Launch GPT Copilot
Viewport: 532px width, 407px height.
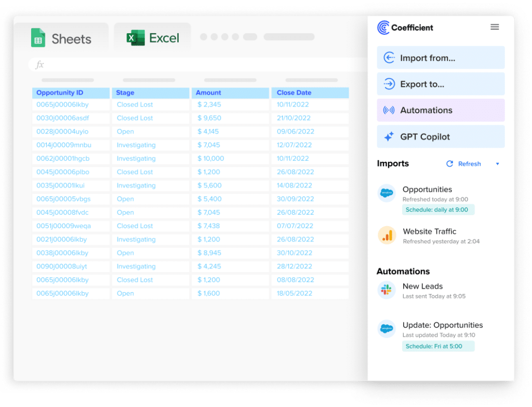click(441, 137)
